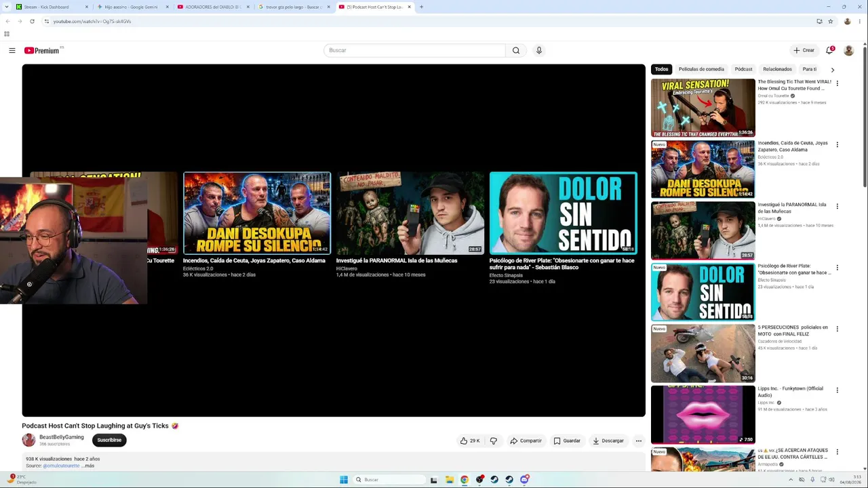Subscribe with the Suscribirse button

pyautogui.click(x=109, y=440)
